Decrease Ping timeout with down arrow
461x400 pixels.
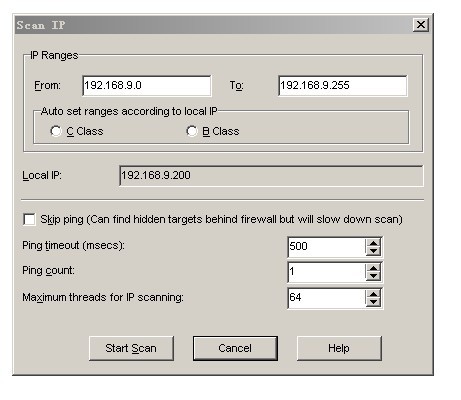pyautogui.click(x=373, y=251)
